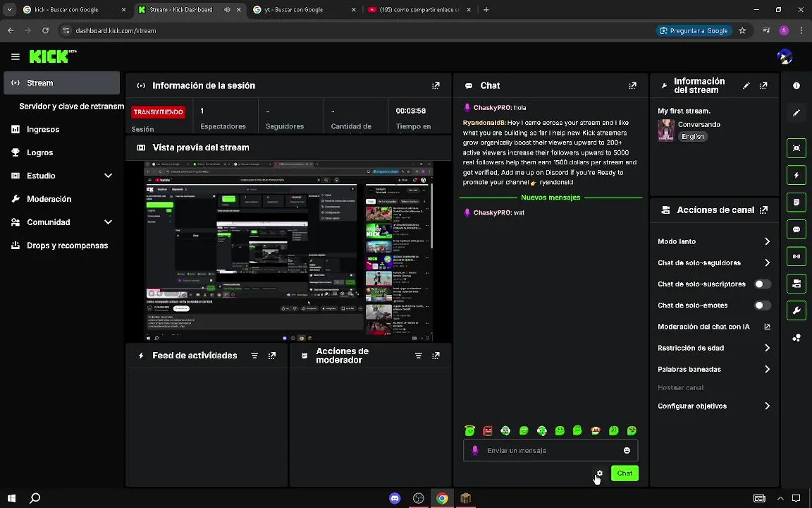Open Configurar objetivos options chevron
This screenshot has width=812, height=508.
767,406
